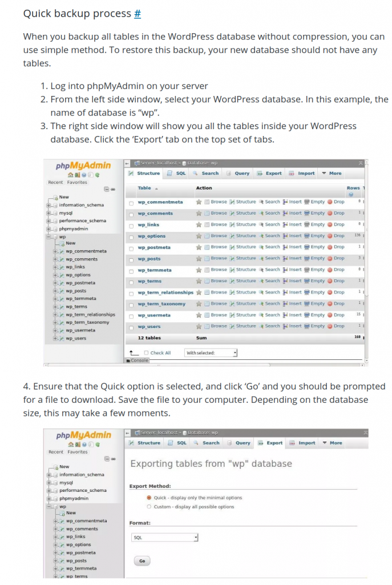Click the Console icon at the bottom of the tables list
This screenshot has height=585, width=392.
coord(128,360)
